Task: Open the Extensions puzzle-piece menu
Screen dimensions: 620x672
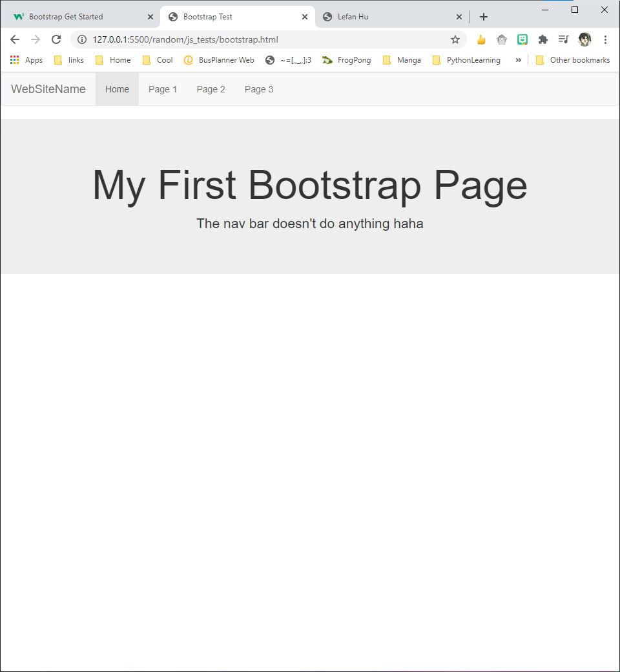Action: coord(542,39)
